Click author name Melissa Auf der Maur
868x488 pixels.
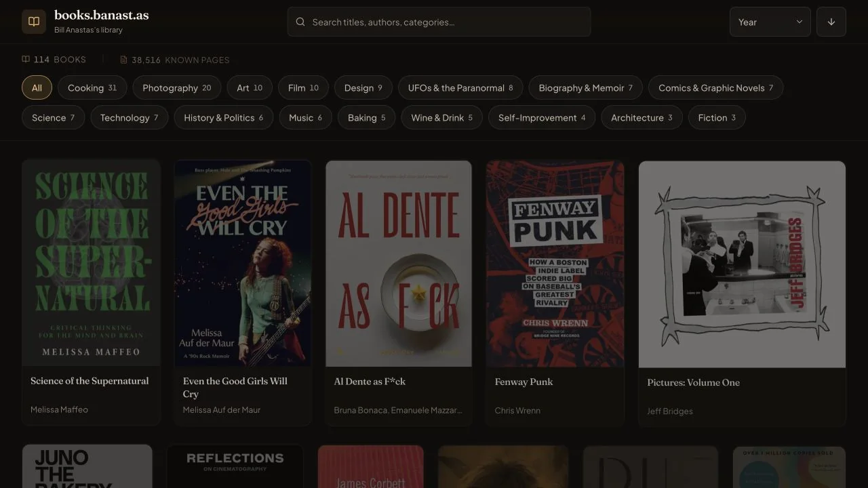tap(222, 409)
